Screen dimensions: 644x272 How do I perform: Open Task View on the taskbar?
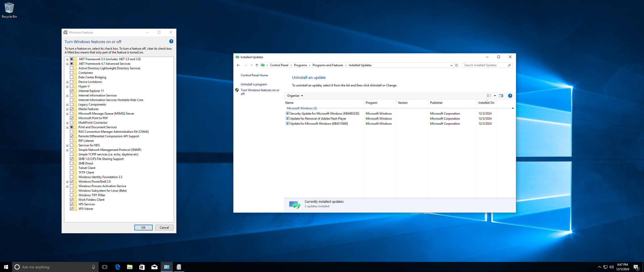coord(105,267)
